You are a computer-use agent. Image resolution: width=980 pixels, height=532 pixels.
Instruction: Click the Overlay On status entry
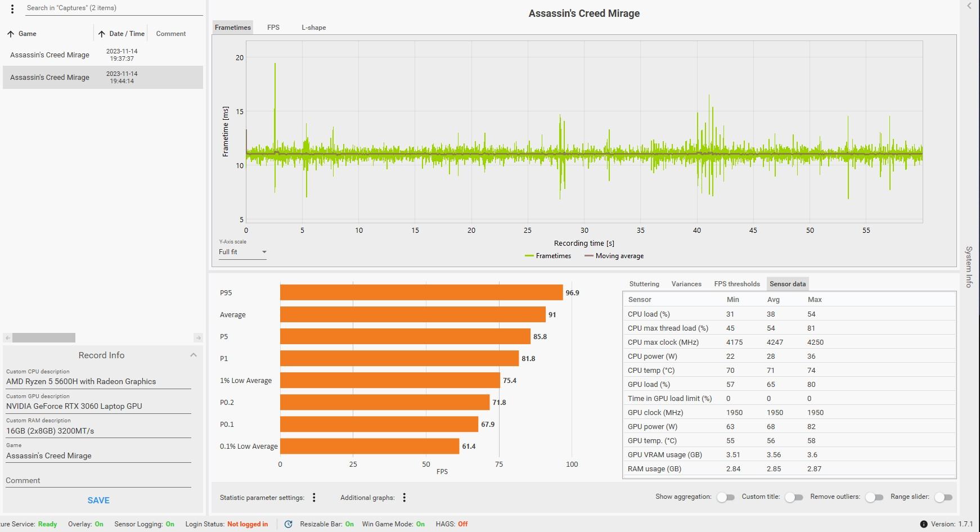point(86,524)
